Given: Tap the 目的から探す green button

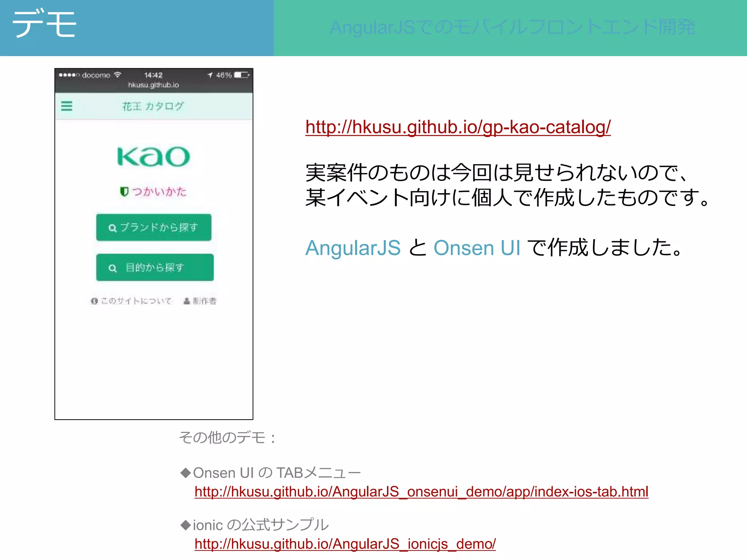Looking at the screenshot, I should pyautogui.click(x=155, y=268).
